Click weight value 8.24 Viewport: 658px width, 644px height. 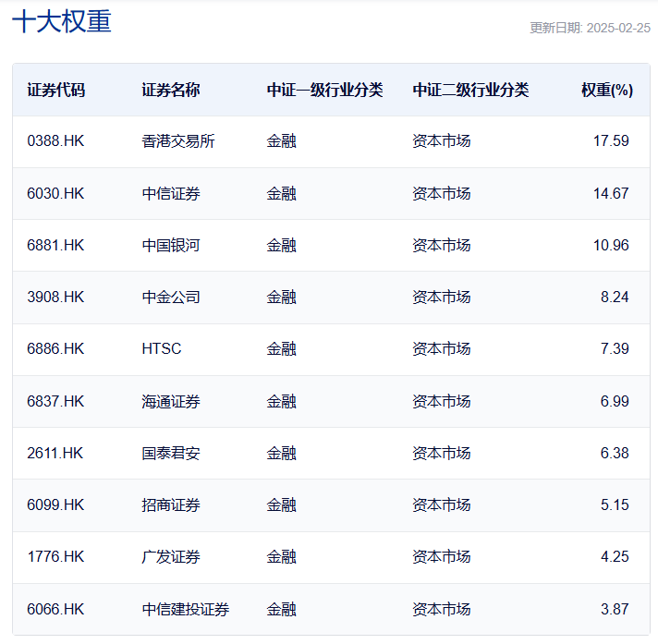[x=615, y=297]
